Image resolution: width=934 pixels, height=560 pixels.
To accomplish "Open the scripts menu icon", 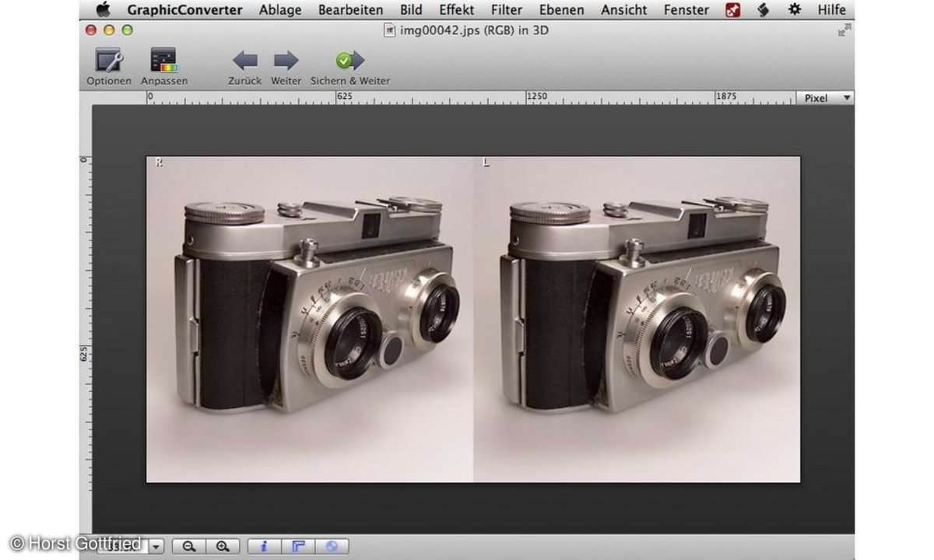I will [x=763, y=10].
